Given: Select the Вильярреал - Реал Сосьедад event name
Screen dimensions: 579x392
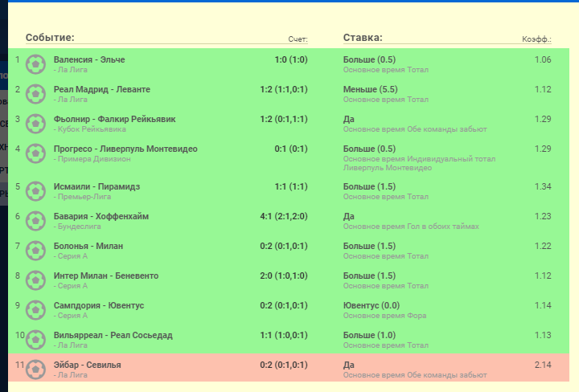Looking at the screenshot, I should pyautogui.click(x=113, y=335).
